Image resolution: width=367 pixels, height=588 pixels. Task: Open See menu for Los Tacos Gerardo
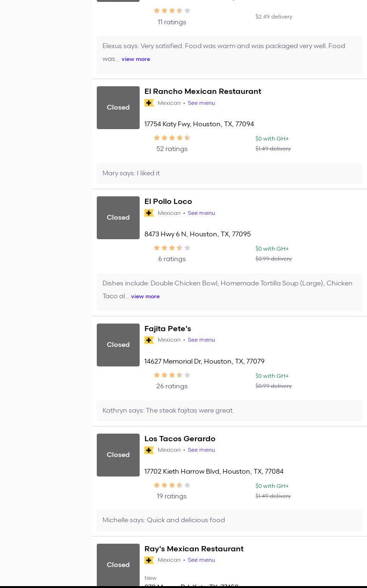201,450
